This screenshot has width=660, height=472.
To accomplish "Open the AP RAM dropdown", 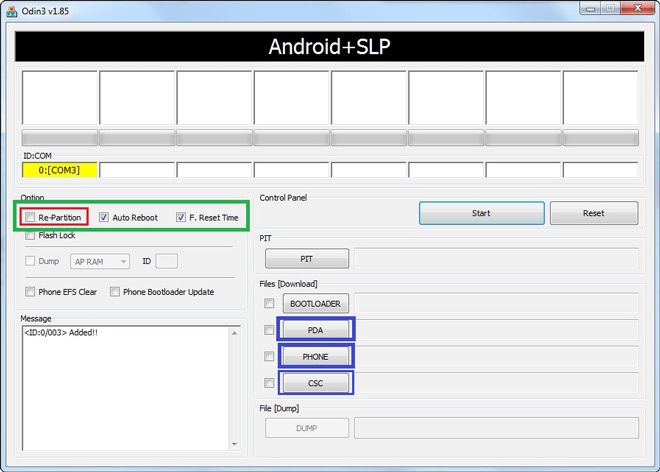I will click(100, 261).
